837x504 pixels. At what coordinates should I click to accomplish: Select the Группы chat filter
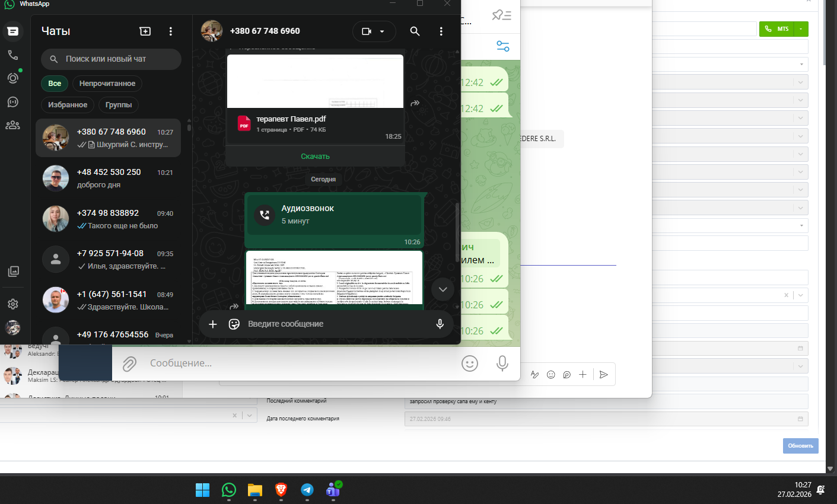point(119,105)
